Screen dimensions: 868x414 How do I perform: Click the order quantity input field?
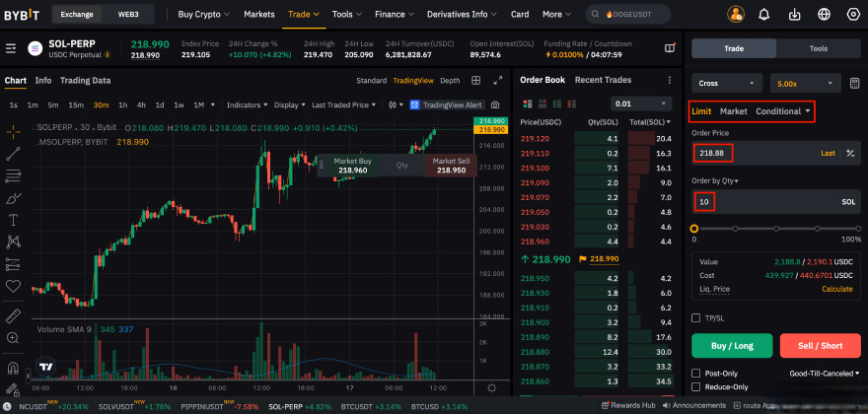coord(776,202)
